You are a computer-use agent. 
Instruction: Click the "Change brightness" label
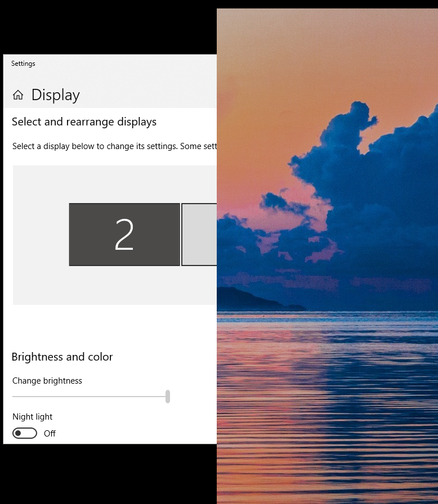click(x=47, y=381)
